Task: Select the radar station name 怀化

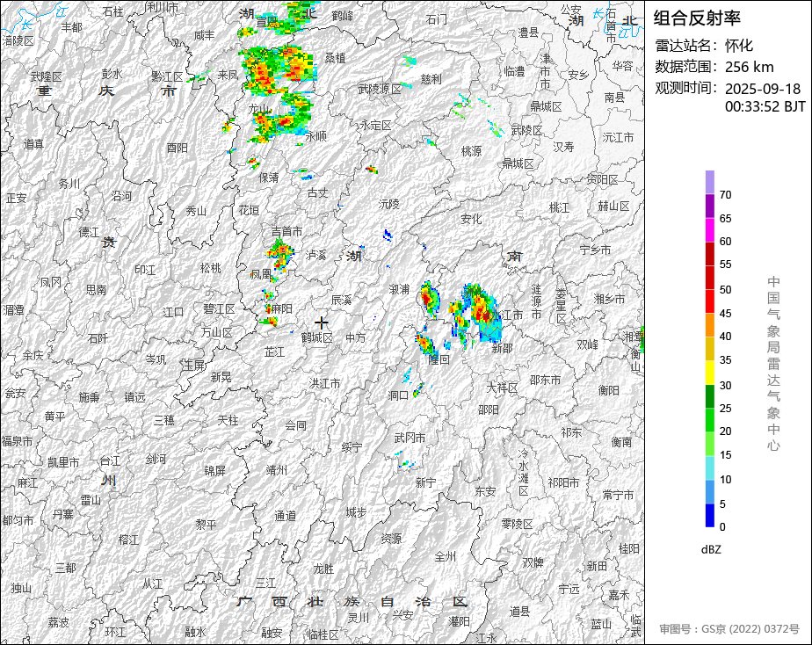Action: point(739,46)
